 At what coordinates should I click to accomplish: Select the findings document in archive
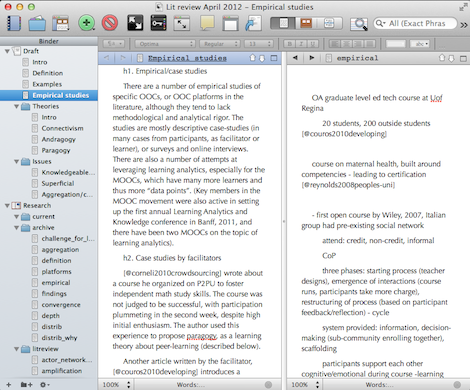click(x=54, y=294)
